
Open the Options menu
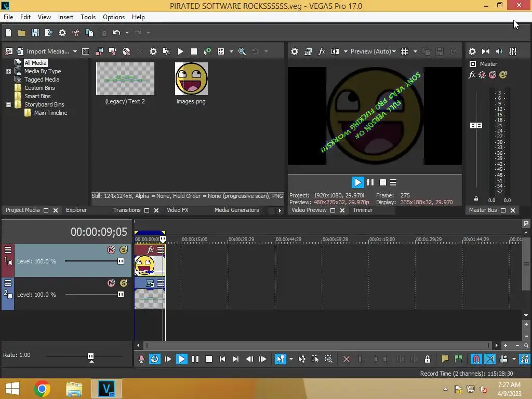point(114,17)
